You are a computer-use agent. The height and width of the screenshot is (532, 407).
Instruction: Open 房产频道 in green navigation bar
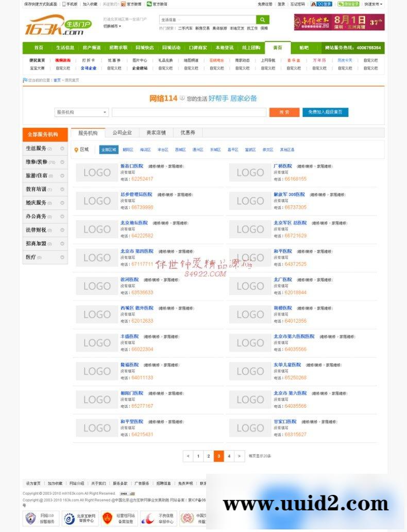tap(92, 48)
